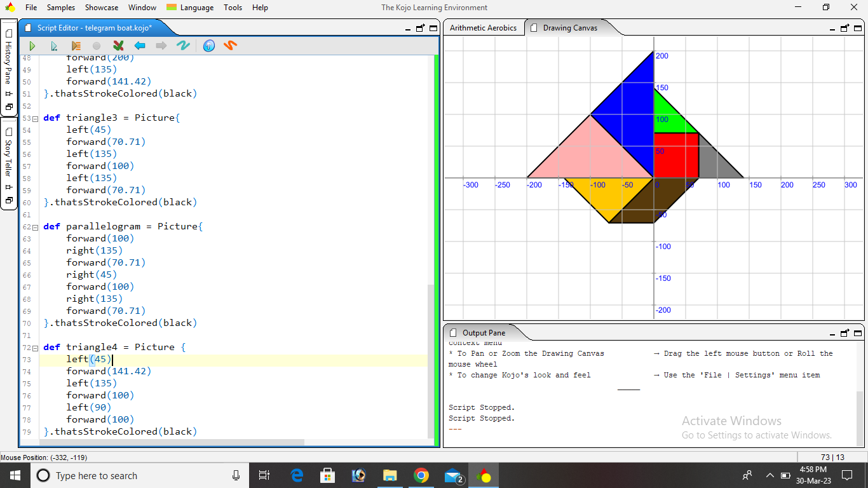Collapse the triangle3 definition fold marker
Image resolution: width=868 pixels, height=488 pixels.
[36, 118]
